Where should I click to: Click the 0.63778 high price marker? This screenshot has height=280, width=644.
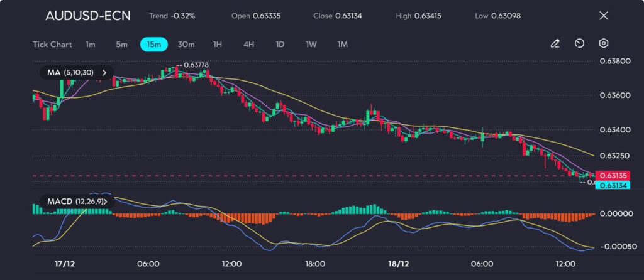pyautogui.click(x=196, y=65)
